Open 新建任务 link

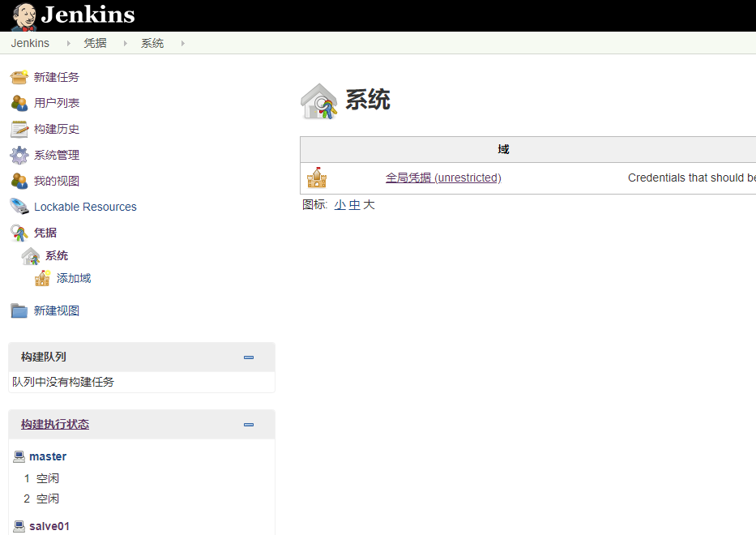click(57, 77)
